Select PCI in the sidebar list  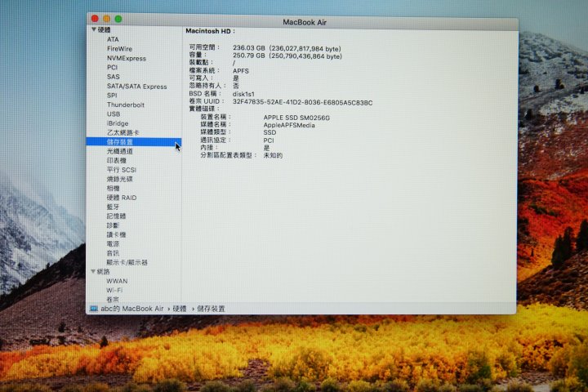pyautogui.click(x=112, y=68)
